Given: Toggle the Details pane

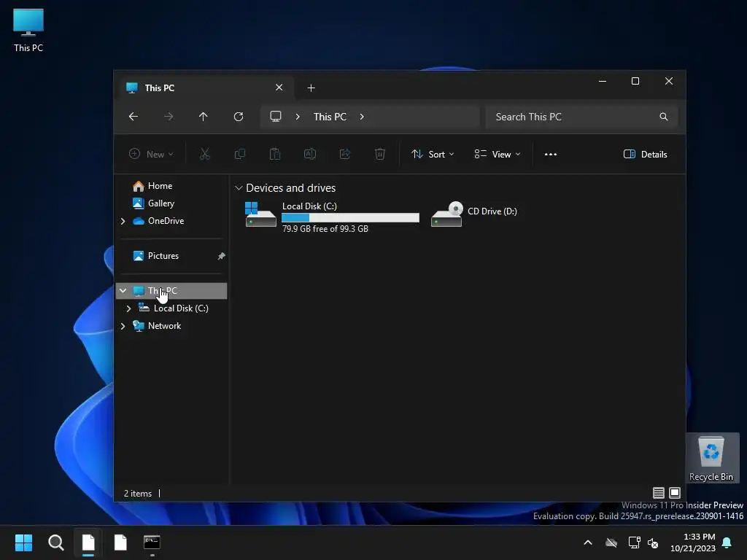Looking at the screenshot, I should point(646,155).
